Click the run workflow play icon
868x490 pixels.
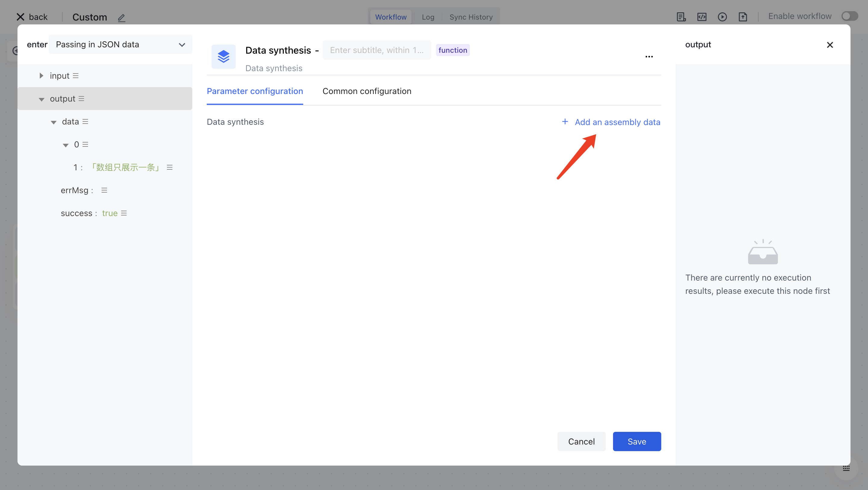(x=722, y=17)
